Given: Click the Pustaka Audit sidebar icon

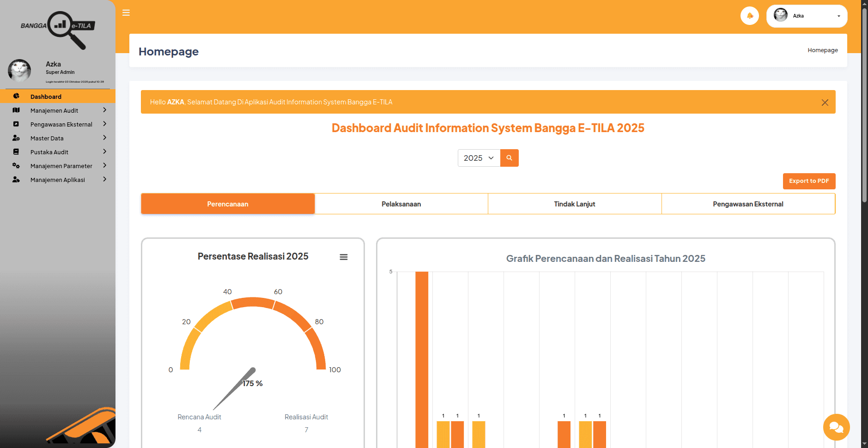Looking at the screenshot, I should point(17,151).
